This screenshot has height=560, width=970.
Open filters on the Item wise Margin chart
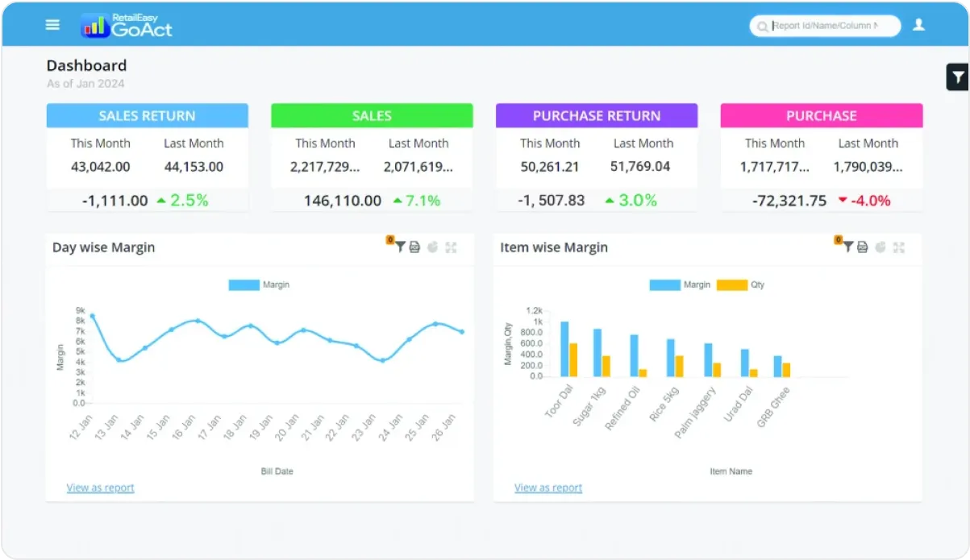(848, 247)
